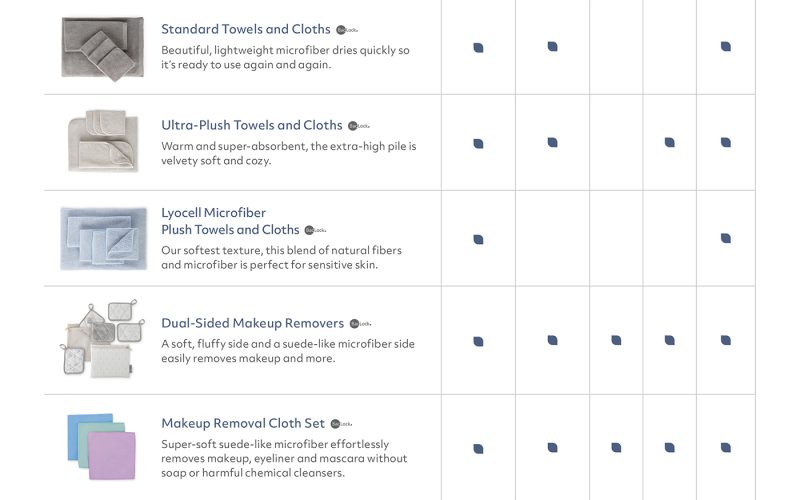Viewport: 800px width, 500px height.
Task: Click BacLock badge next to Ultra-Plush Towels title
Action: pos(357,126)
